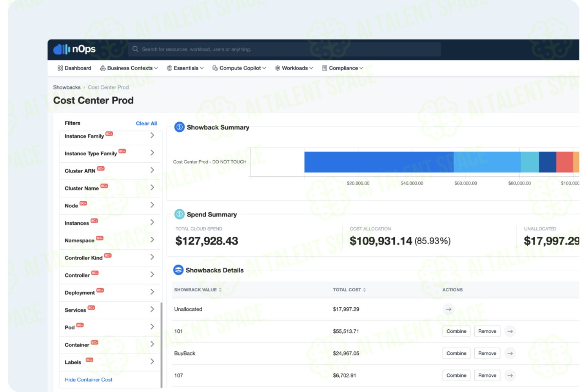Screen dimensions: 588x392
Task: Click the Container filter row label
Action: pos(77,345)
